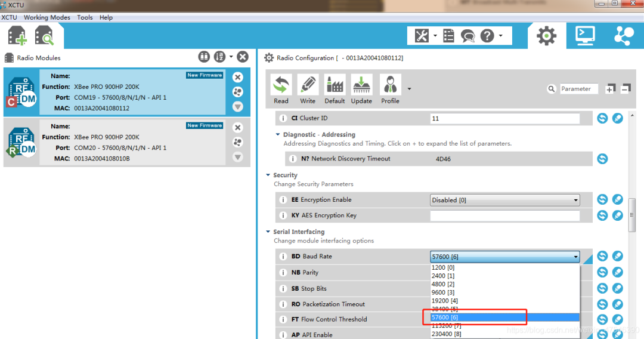Write the EE Encryption Enable parameter
644x339 pixels.
[617, 200]
